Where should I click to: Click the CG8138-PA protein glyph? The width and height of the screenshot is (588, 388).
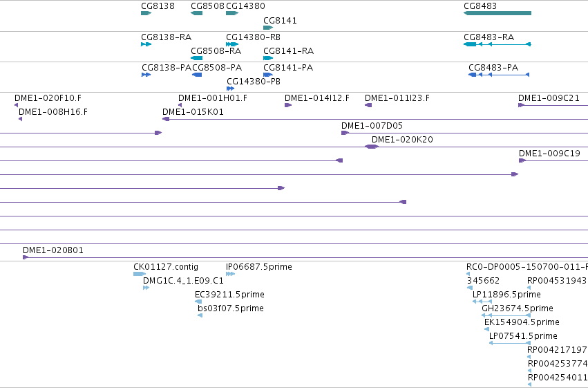coord(146,75)
